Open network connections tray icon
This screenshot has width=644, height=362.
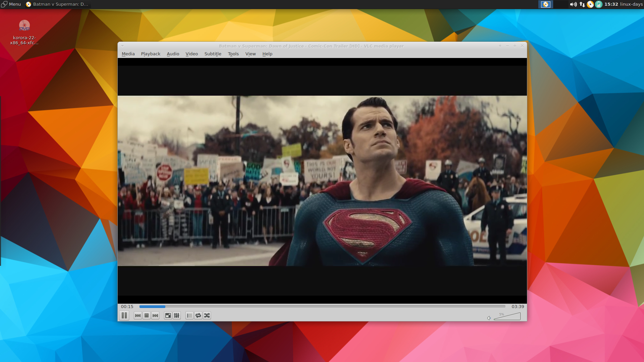click(582, 4)
